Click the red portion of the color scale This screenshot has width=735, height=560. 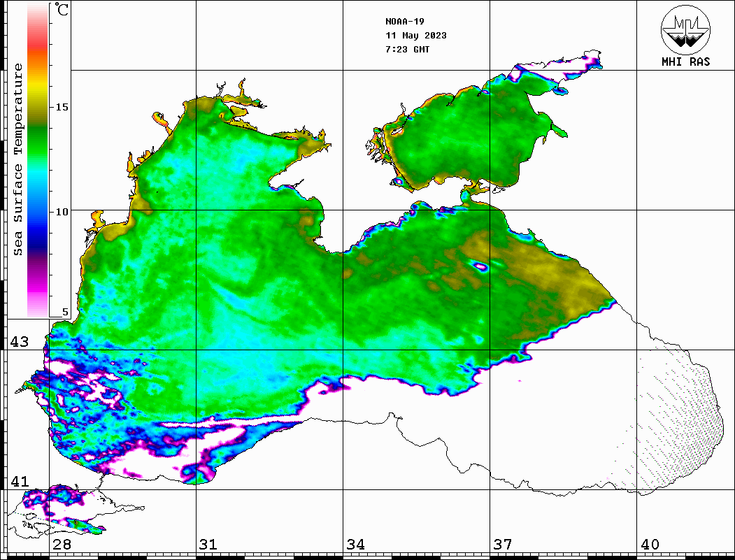(38, 45)
